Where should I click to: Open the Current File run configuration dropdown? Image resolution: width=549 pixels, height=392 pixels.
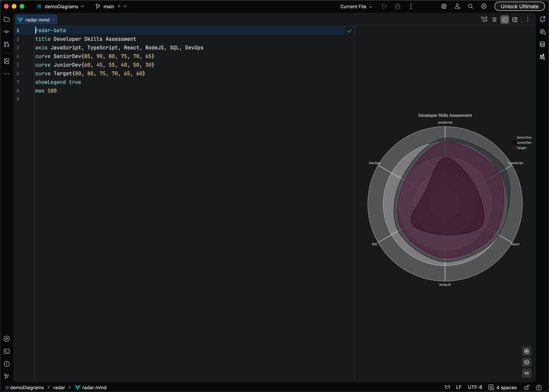coord(355,6)
